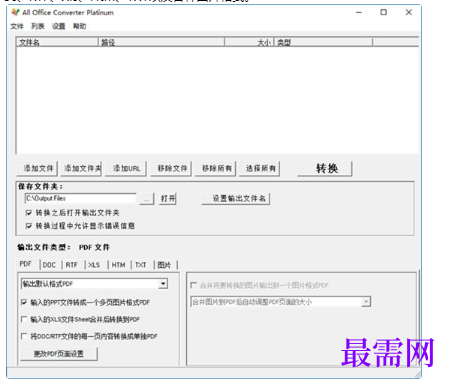Click the 移除所有 button
This screenshot has width=453, height=384.
tap(216, 168)
